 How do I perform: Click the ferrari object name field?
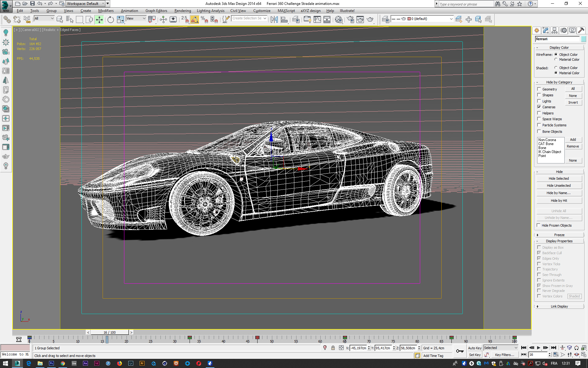tap(557, 39)
